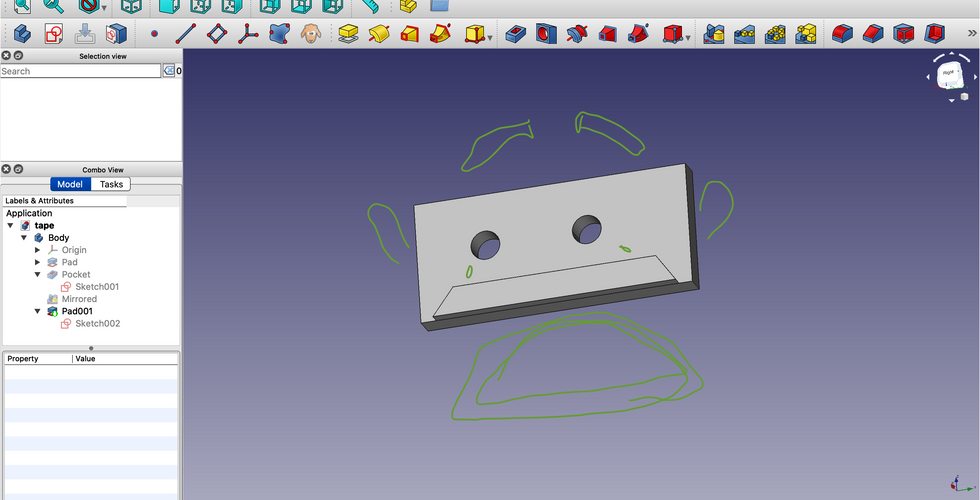This screenshot has width=980, height=500.
Task: Create a datum line
Action: 186,33
